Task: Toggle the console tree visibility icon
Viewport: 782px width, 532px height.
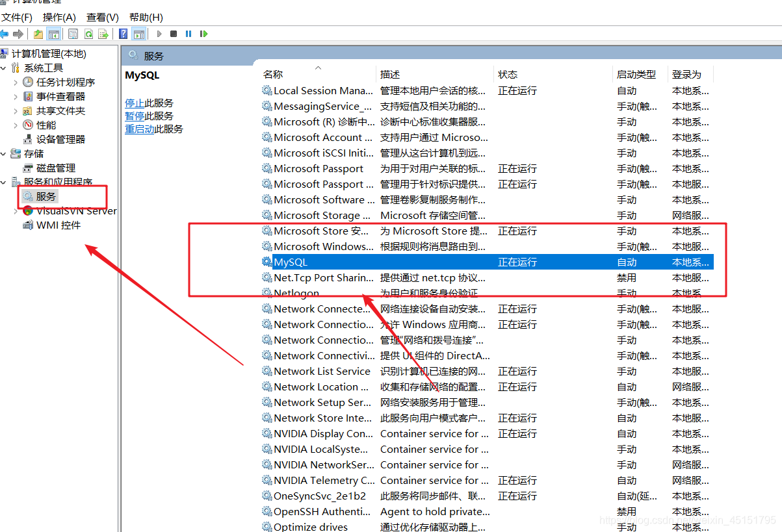Action: 53,34
